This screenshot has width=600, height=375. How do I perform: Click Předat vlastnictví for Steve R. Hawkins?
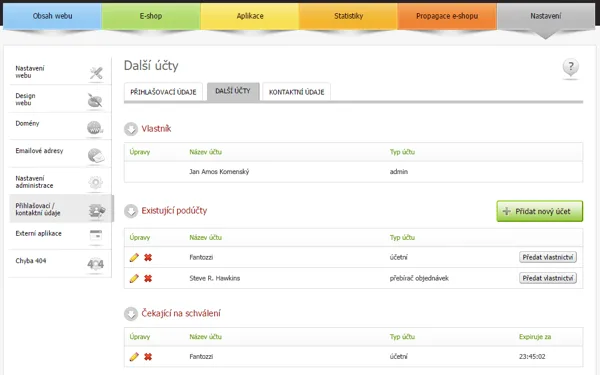coord(548,278)
